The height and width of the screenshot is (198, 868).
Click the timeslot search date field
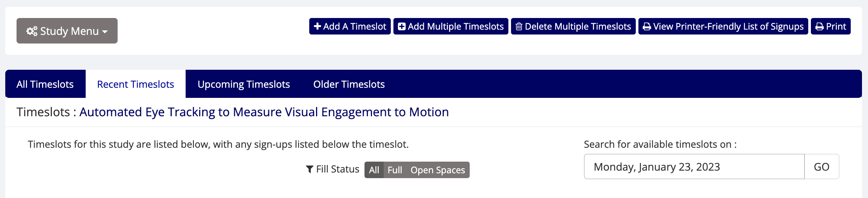coord(694,167)
